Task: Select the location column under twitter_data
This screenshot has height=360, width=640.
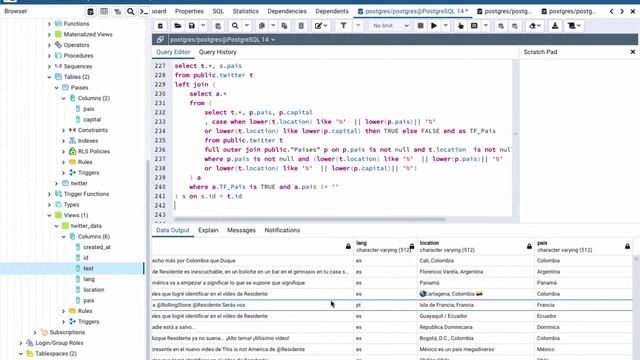Action: click(93, 289)
